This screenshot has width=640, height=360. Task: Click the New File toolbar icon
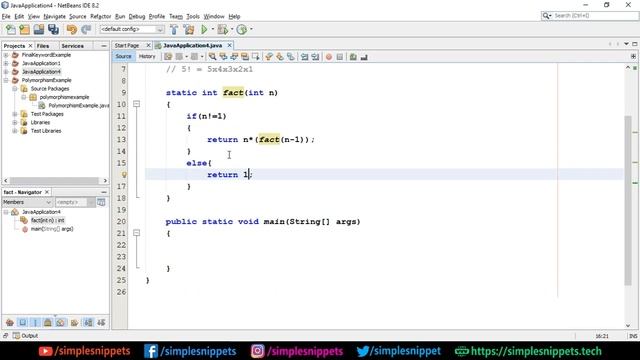point(11,29)
